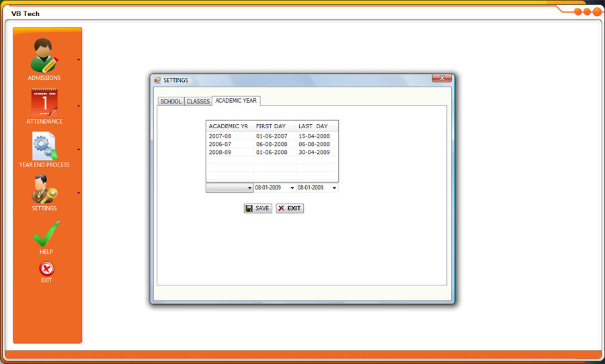The image size is (605, 364).
Task: Expand the Year End Process submenu arrow
Action: click(x=79, y=150)
